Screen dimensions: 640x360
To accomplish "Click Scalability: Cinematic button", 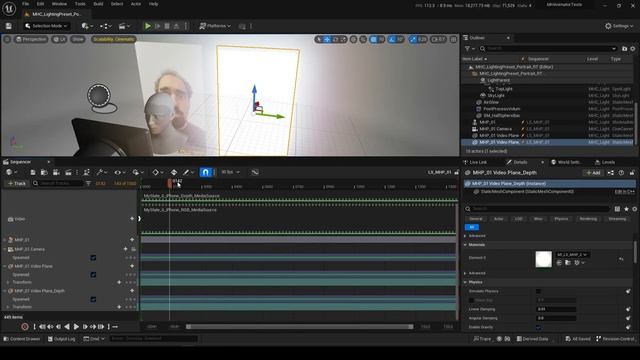I will [x=113, y=40].
